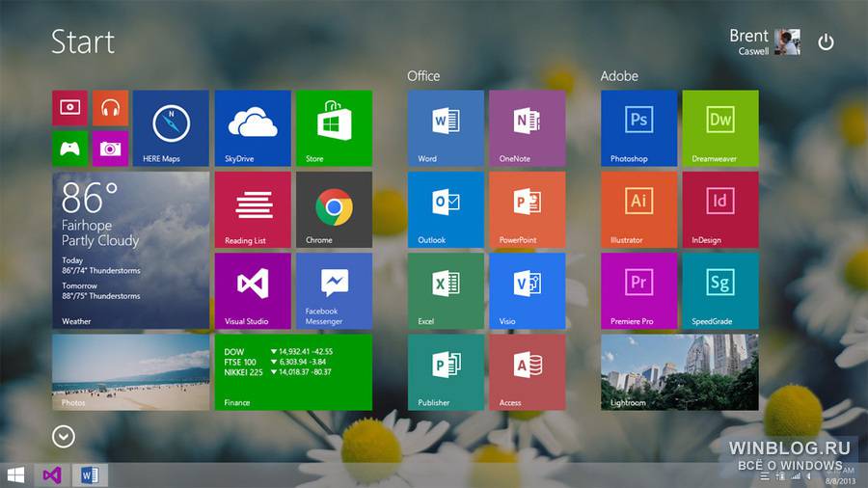Switch to Visual Studio on taskbar
868x488 pixels.
pos(52,475)
